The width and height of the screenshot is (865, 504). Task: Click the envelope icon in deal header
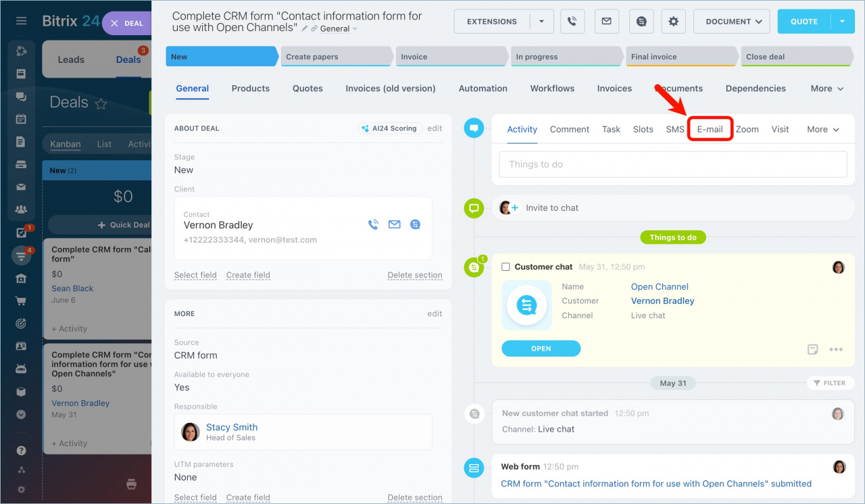607,22
